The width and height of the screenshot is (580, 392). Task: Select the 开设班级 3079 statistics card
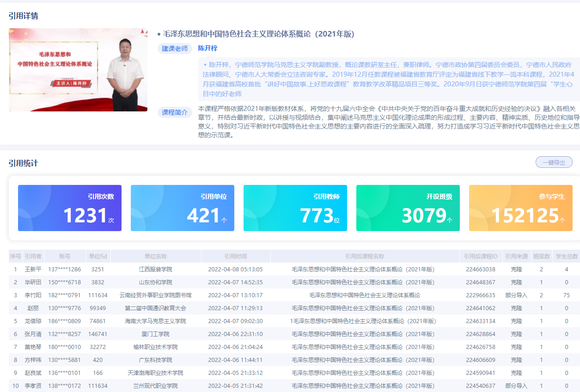[x=408, y=208]
